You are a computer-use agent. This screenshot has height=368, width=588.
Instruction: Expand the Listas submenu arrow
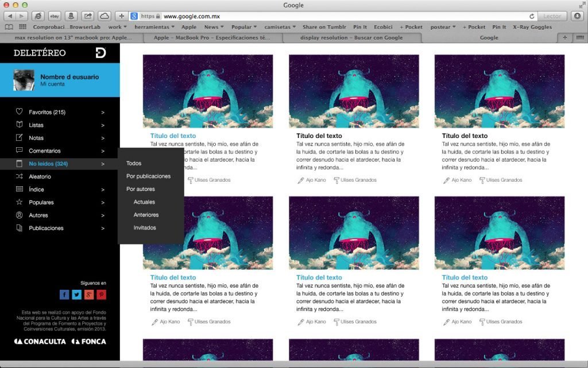coord(103,125)
